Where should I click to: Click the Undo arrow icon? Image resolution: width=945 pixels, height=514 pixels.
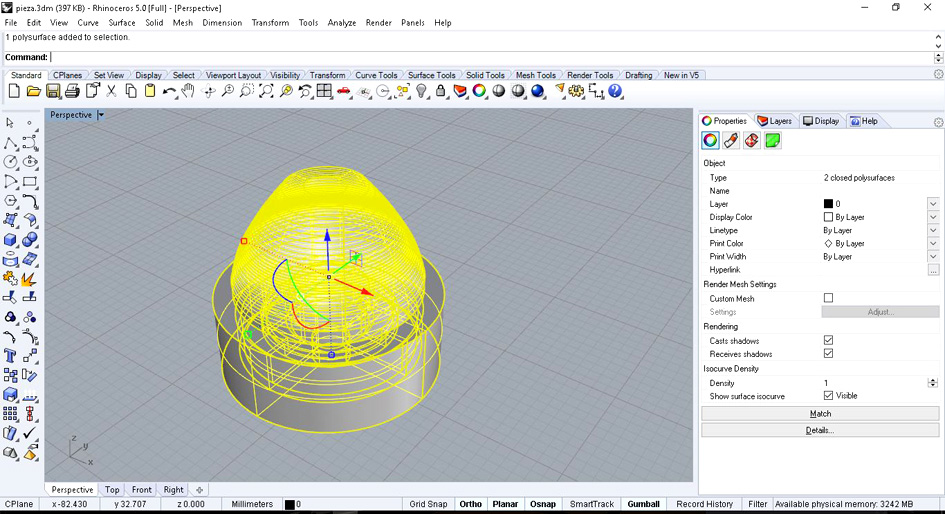[x=169, y=91]
